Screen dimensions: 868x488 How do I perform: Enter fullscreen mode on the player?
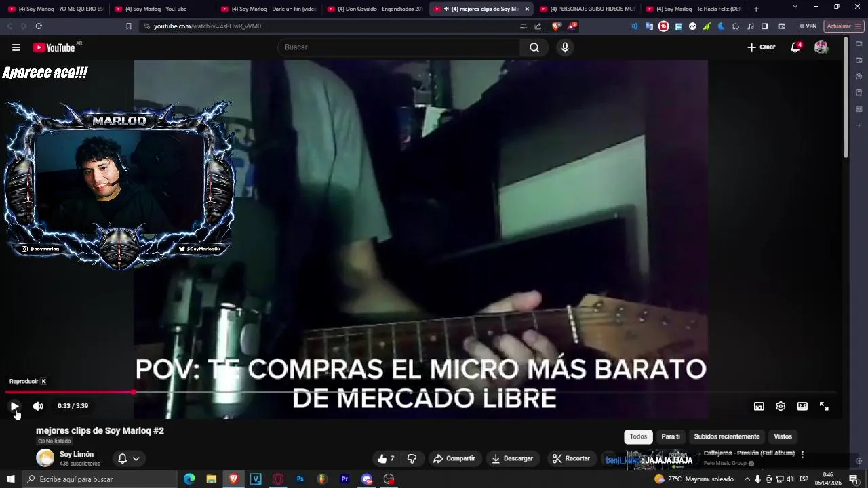click(824, 406)
